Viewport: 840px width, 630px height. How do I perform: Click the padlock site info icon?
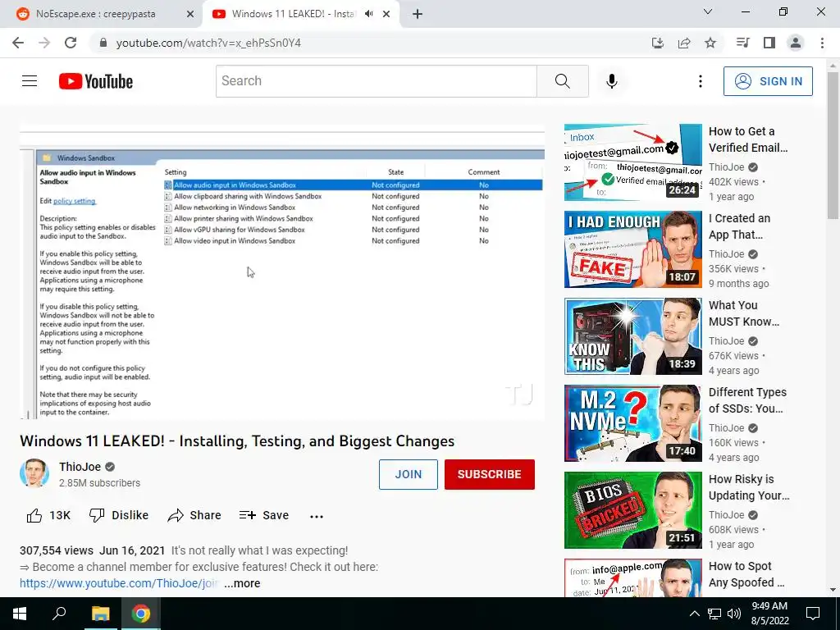(103, 43)
